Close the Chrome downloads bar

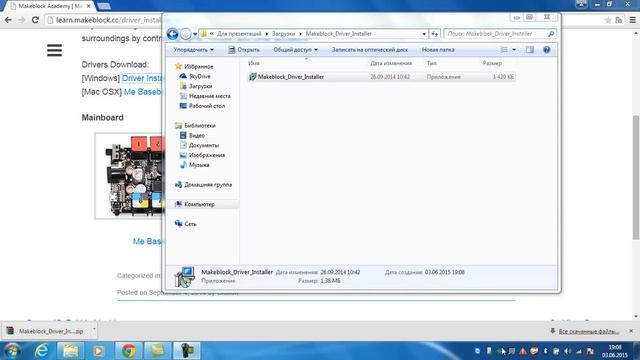click(x=631, y=331)
